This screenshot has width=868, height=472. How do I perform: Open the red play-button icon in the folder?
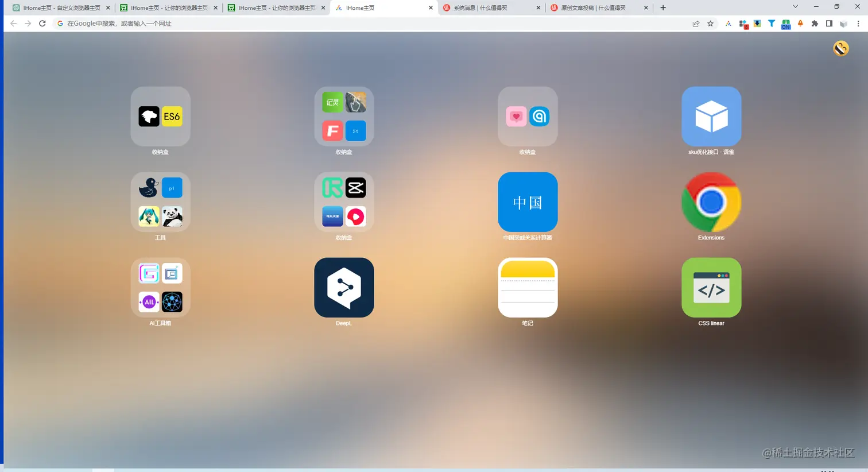click(x=356, y=216)
